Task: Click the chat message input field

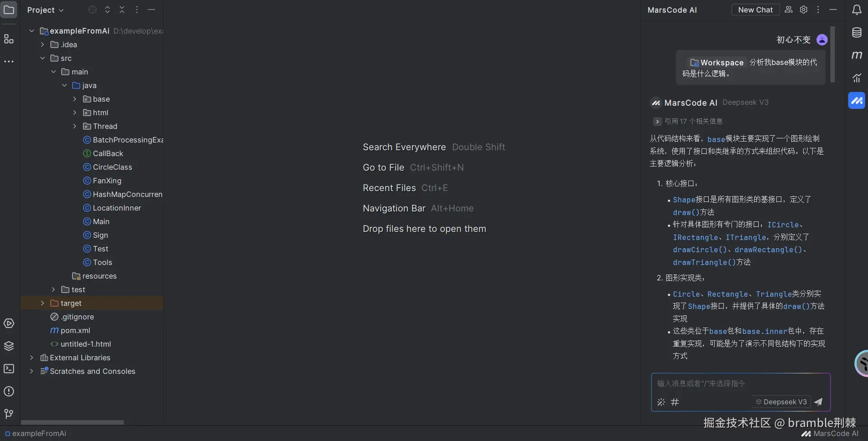Action: 740,384
